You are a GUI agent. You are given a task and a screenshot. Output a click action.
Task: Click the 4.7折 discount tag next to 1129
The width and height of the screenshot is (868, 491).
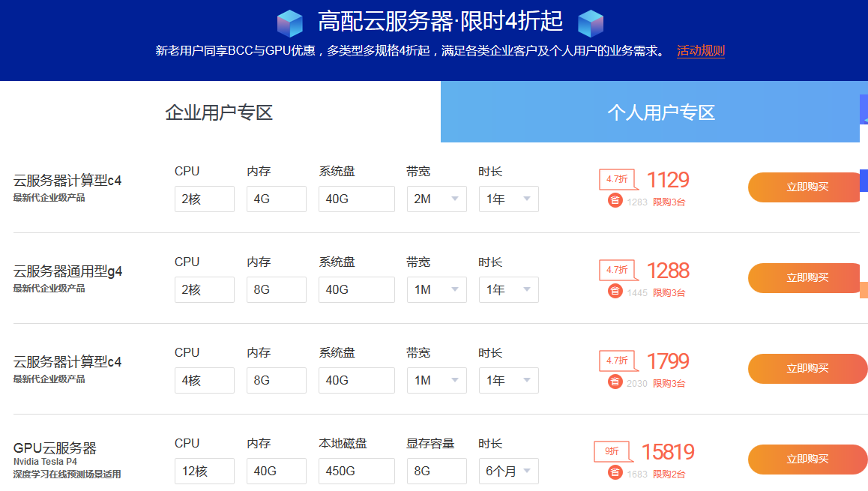[617, 180]
